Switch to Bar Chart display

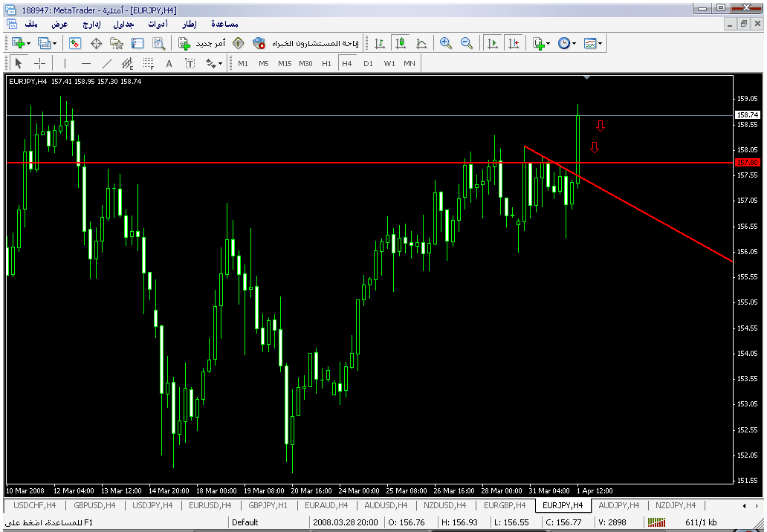click(x=380, y=44)
